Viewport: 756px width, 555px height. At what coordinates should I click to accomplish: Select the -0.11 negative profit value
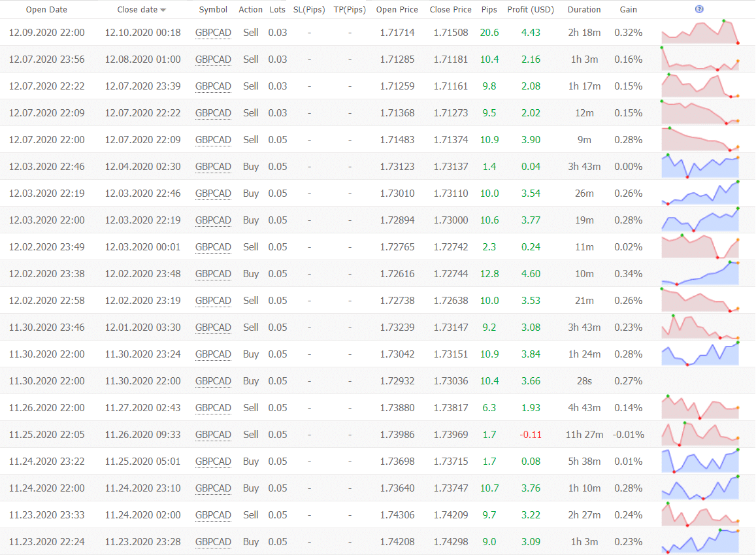pyautogui.click(x=531, y=435)
